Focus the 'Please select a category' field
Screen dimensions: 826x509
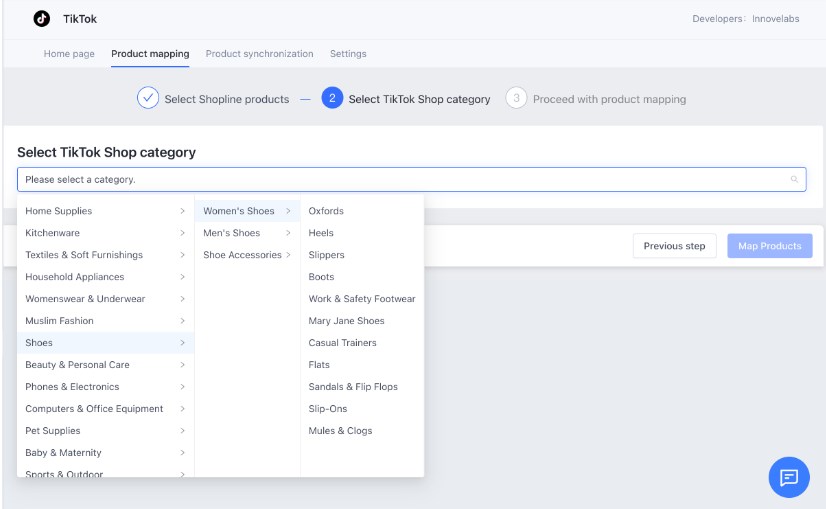(400, 180)
